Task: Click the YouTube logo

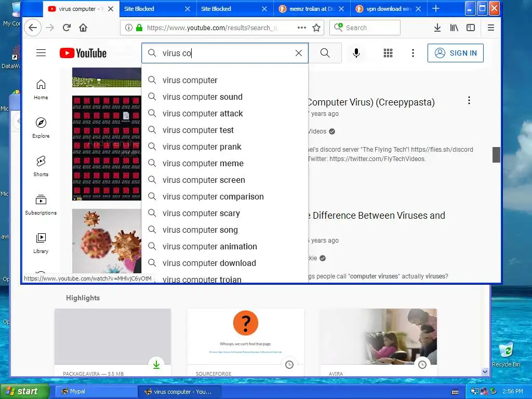Action: point(83,53)
